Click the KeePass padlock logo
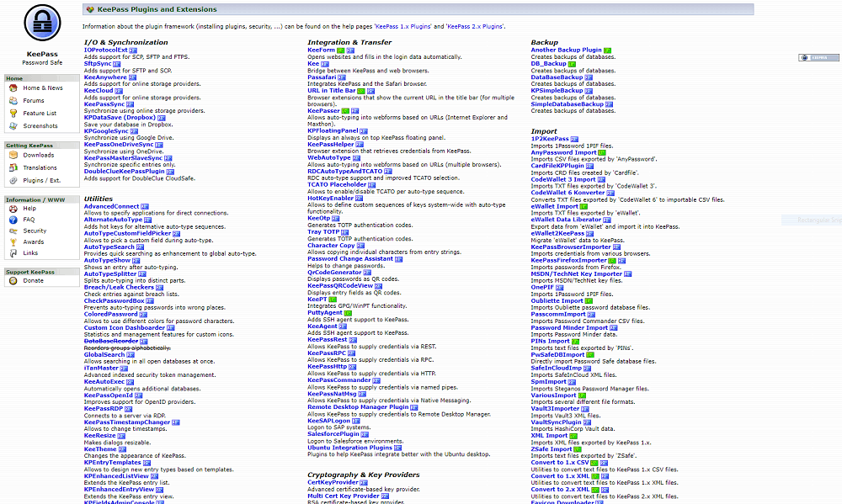 [x=42, y=23]
